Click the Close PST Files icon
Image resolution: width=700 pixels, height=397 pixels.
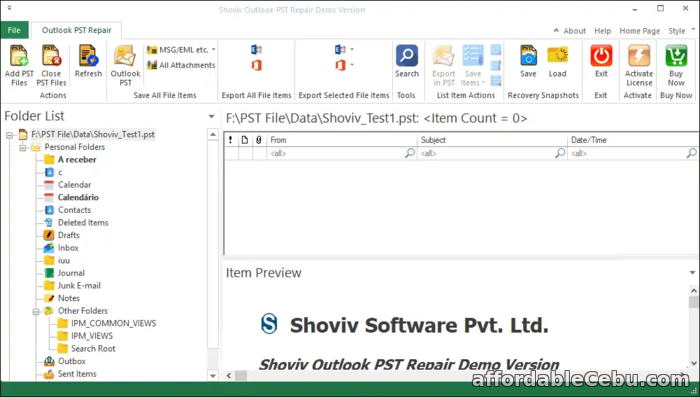(51, 56)
